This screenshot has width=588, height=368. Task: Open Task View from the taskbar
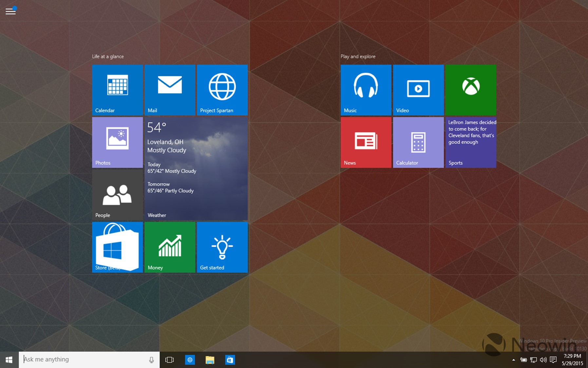coord(169,360)
